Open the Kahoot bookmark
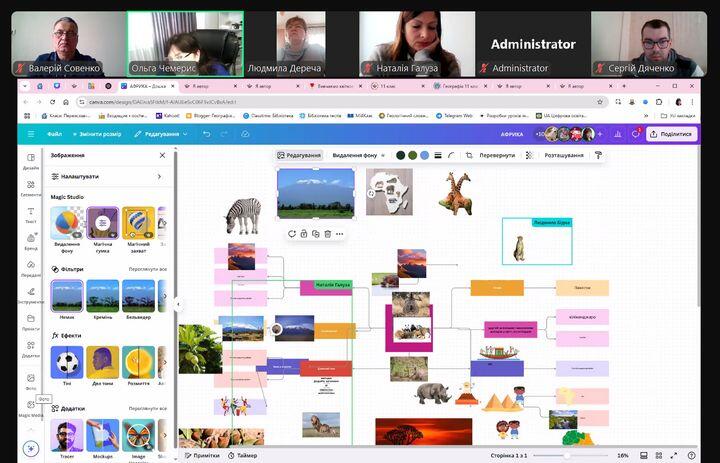720x463 pixels. click(x=168, y=116)
